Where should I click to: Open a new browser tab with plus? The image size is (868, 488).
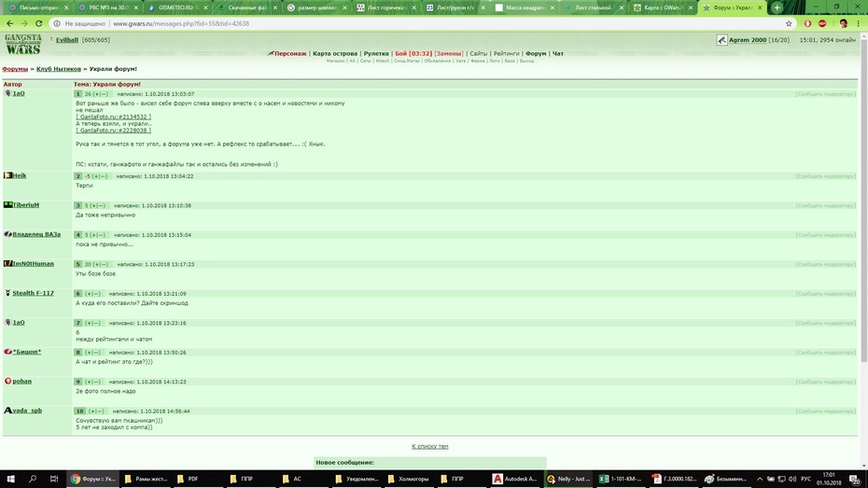pos(777,7)
